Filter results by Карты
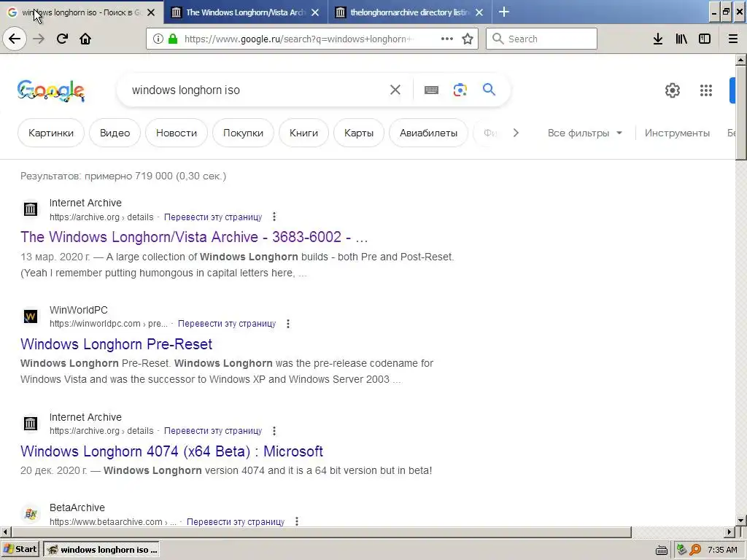The height and width of the screenshot is (560, 747). click(359, 133)
